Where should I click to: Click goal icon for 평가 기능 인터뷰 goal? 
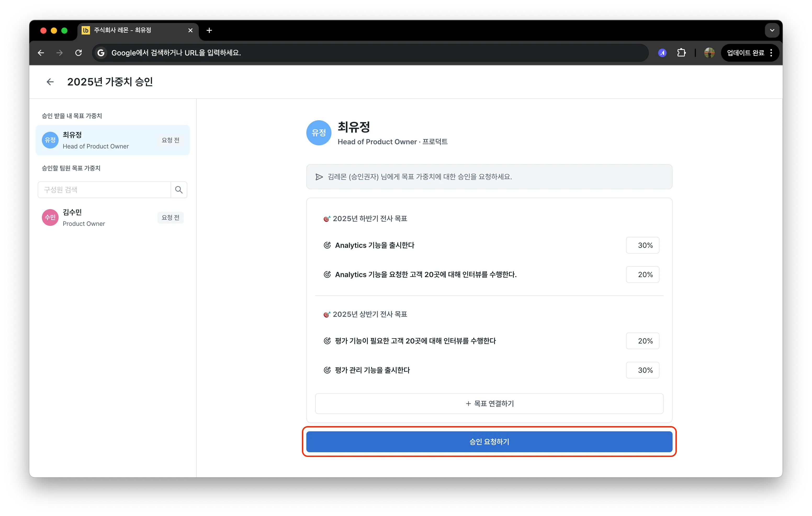coord(327,341)
